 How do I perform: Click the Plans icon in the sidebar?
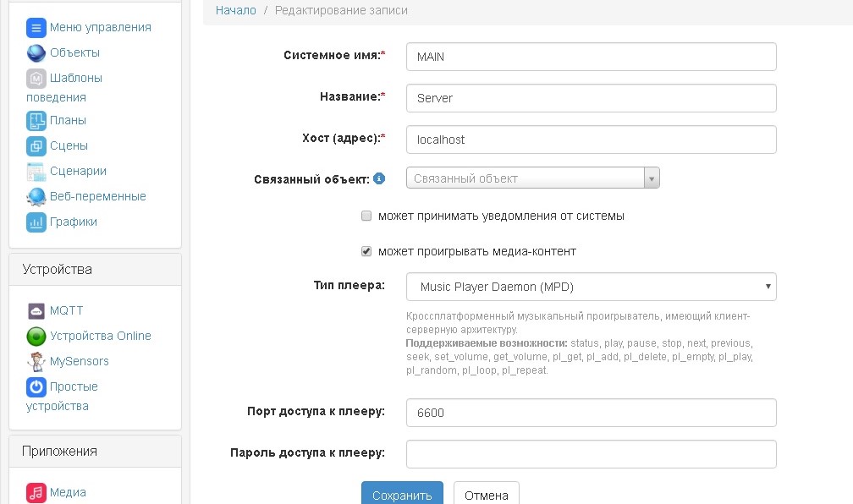[36, 121]
